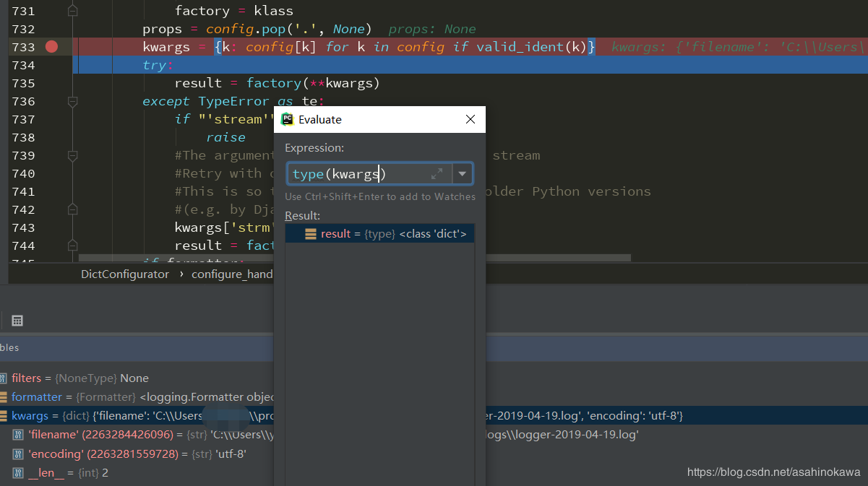Click line number 731 in the gutter

click(23, 11)
